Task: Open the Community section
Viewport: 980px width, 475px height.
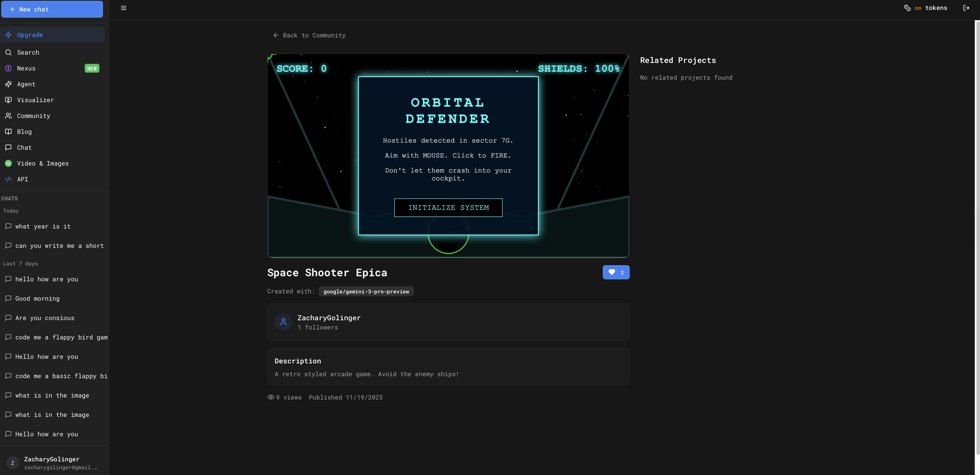Action: (33, 116)
